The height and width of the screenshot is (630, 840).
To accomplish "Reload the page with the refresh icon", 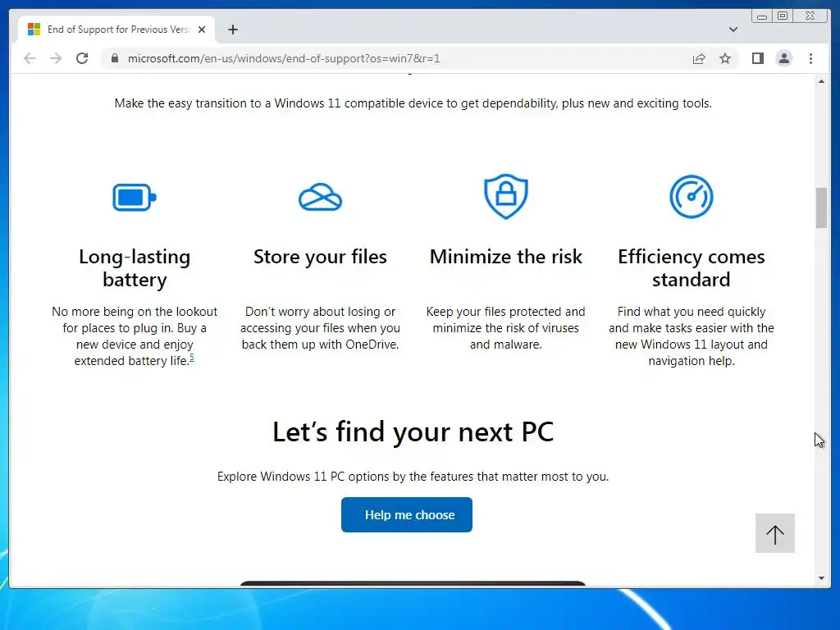I will click(x=82, y=58).
